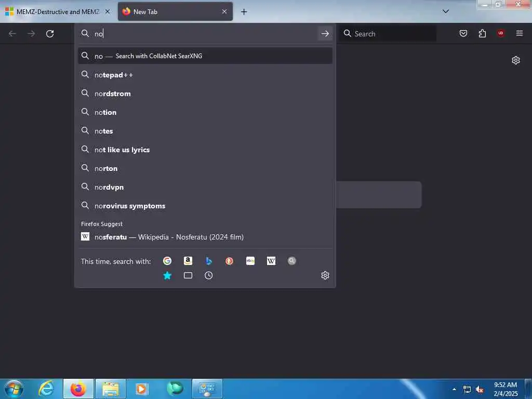Search open tabs icon
Viewport: 532px width, 399px height.
point(188,275)
